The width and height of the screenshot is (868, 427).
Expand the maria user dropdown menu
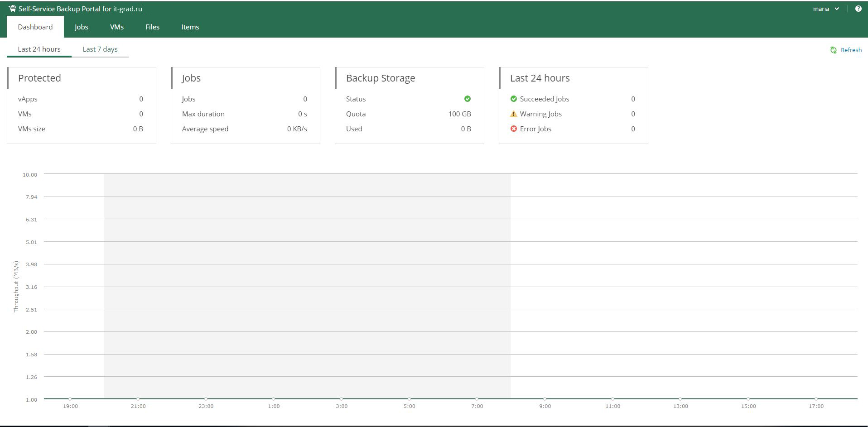point(826,9)
